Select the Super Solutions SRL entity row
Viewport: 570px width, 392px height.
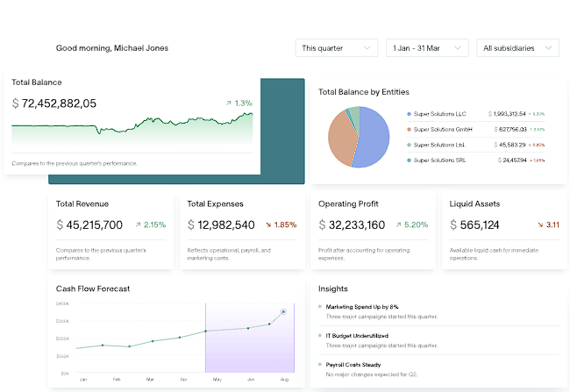pyautogui.click(x=476, y=160)
